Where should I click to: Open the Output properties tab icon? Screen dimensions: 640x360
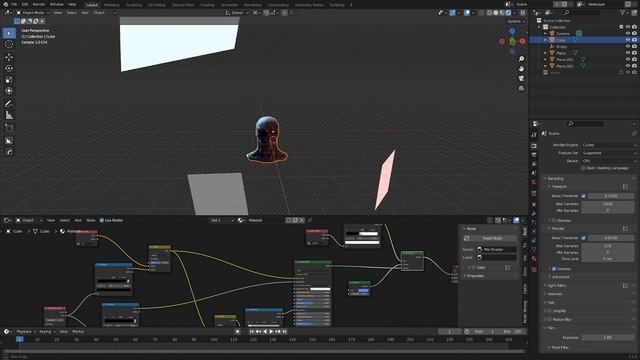coord(534,155)
